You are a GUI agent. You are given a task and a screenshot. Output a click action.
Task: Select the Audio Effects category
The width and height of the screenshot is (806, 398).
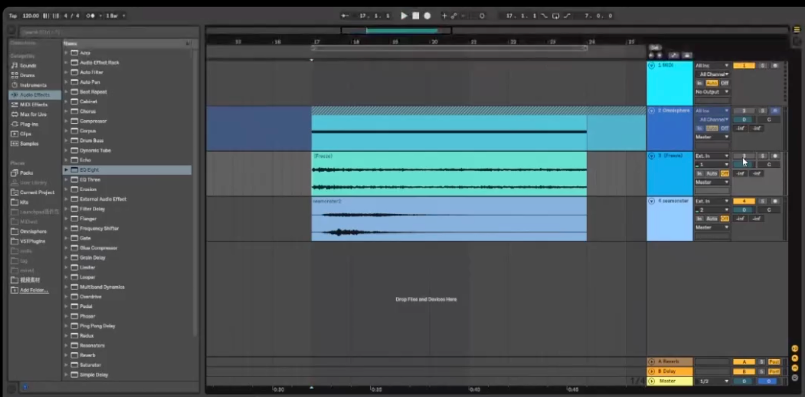point(34,95)
